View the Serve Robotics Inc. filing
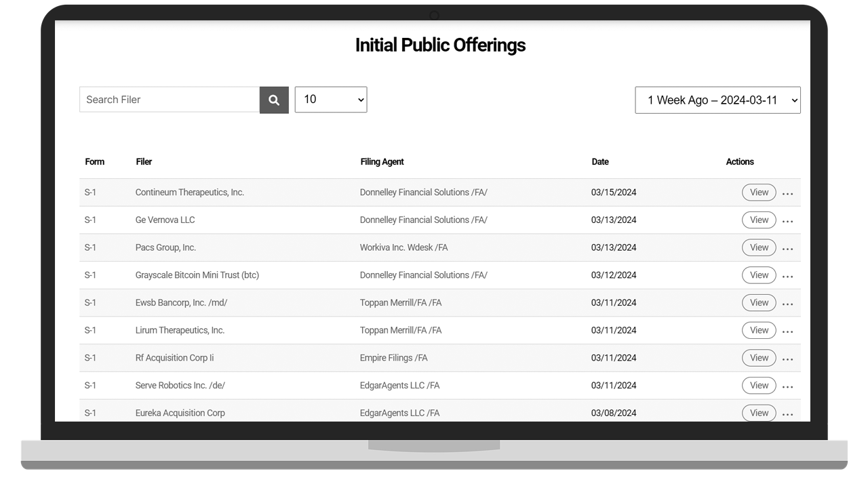Viewport: 868px width, 488px height. [x=759, y=386]
